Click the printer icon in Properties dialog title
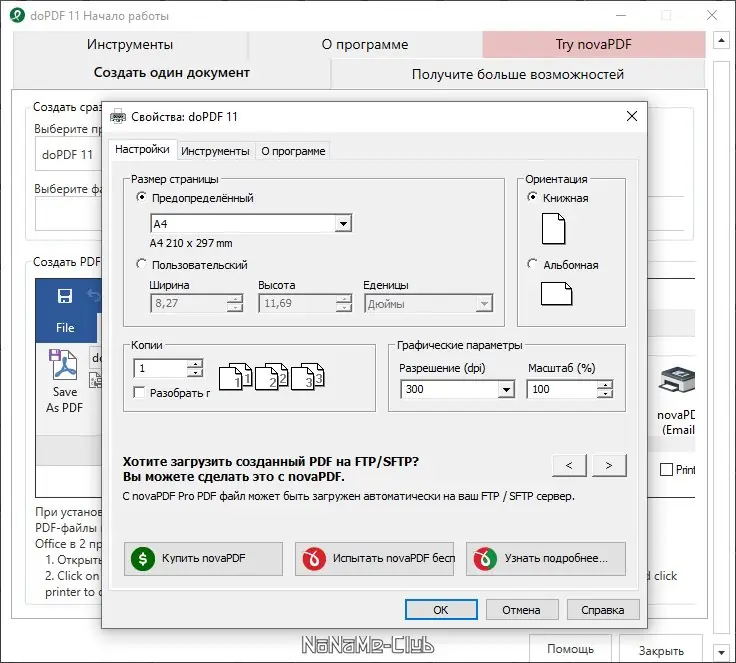 (118, 116)
